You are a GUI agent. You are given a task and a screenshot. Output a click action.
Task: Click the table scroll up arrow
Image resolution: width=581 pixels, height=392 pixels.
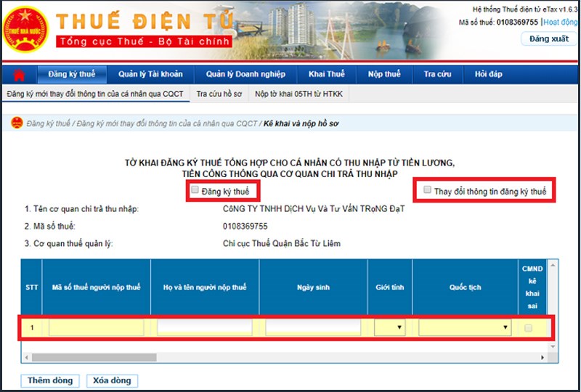click(x=553, y=265)
